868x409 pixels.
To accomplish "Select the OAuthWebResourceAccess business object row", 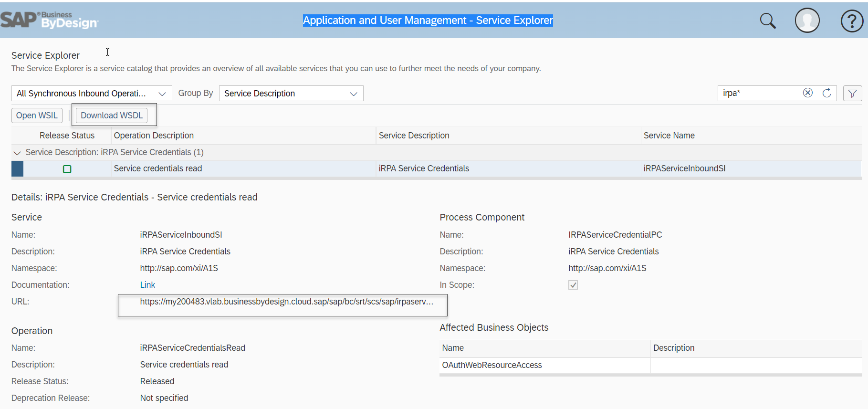I will coord(651,365).
